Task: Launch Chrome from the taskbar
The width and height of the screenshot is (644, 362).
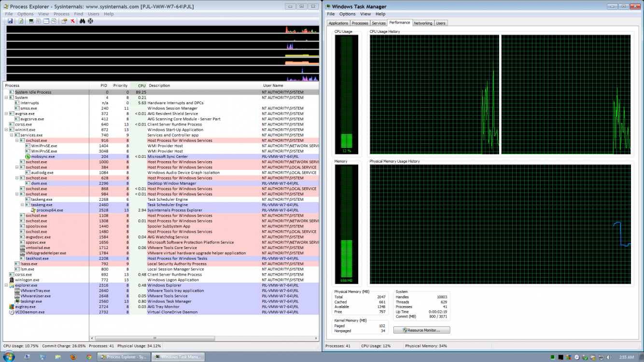Action: coord(89,357)
